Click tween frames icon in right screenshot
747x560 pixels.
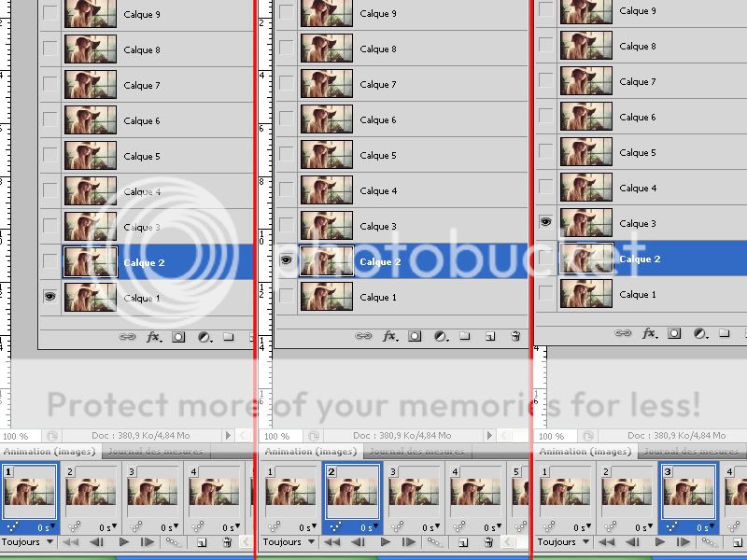coord(709,542)
